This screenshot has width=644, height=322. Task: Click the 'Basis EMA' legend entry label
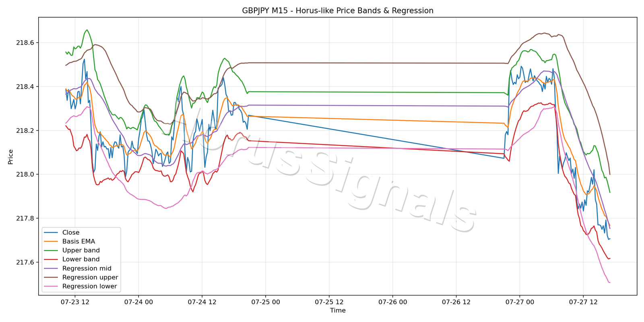tap(78, 242)
